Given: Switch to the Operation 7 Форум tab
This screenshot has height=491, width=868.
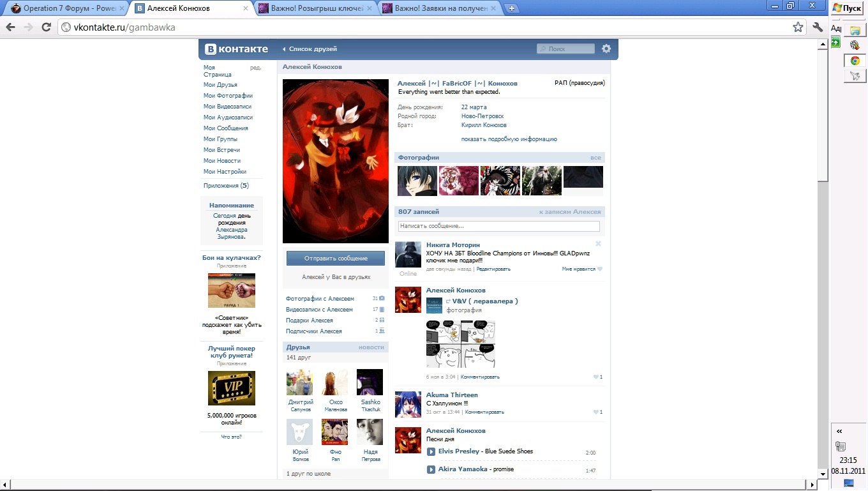Looking at the screenshot, I should 67,8.
